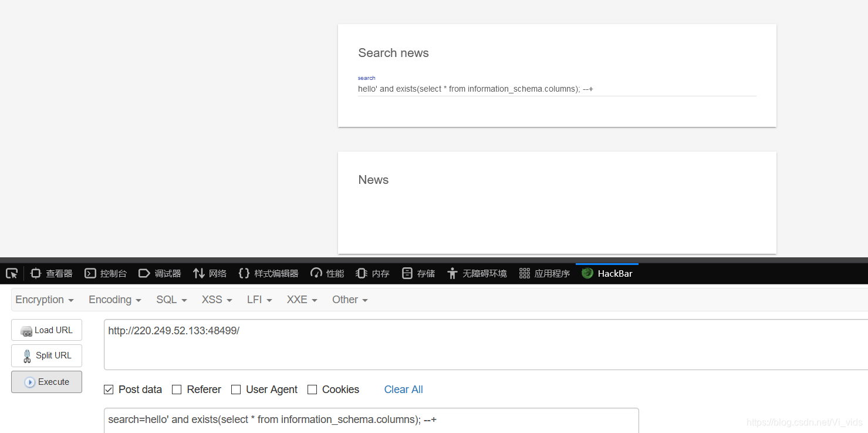868x433 pixels.
Task: Click the play icon on Execute
Action: coord(29,382)
